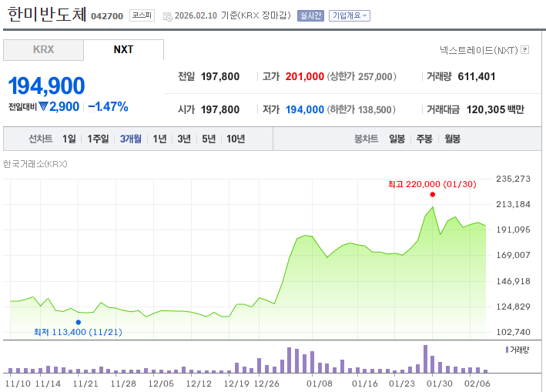Open the 기업개요 dropdown
This screenshot has width=546, height=392.
[350, 15]
